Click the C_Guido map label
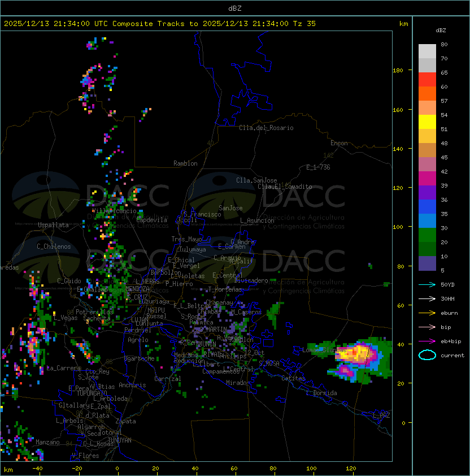This screenshot has width=470, height=476. (69, 281)
